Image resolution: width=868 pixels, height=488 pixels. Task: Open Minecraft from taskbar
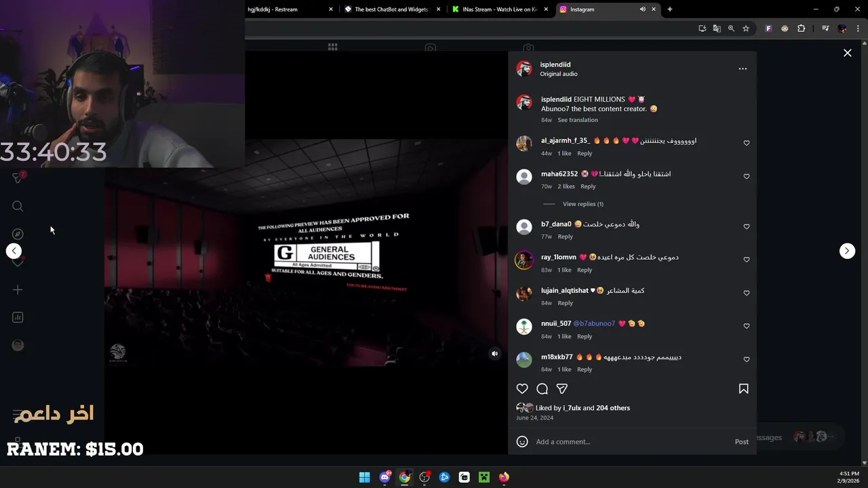pos(484,477)
